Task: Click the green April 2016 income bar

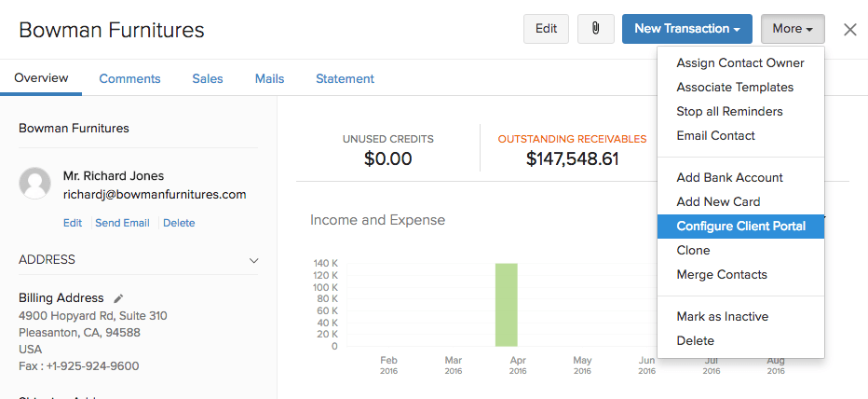Action: [506, 305]
